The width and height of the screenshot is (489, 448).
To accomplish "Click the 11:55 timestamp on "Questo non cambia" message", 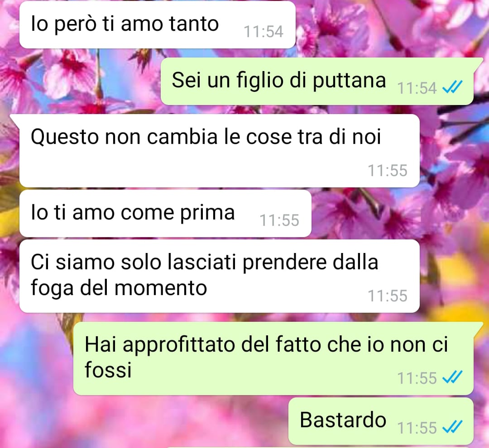I will coord(387,171).
